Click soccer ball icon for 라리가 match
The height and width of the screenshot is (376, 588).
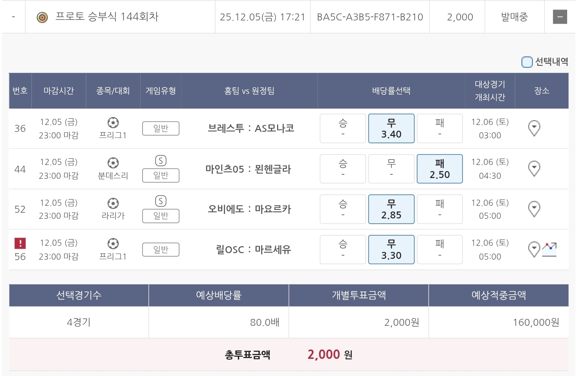tap(113, 203)
